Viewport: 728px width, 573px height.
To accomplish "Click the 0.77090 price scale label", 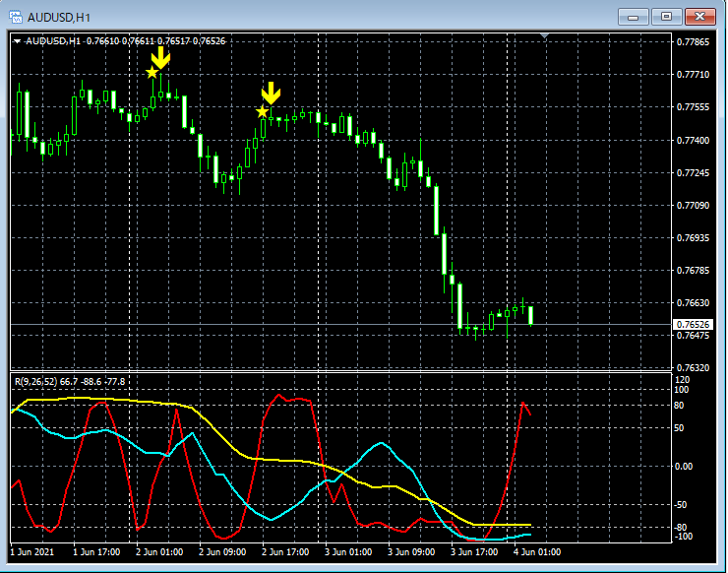I will [693, 206].
